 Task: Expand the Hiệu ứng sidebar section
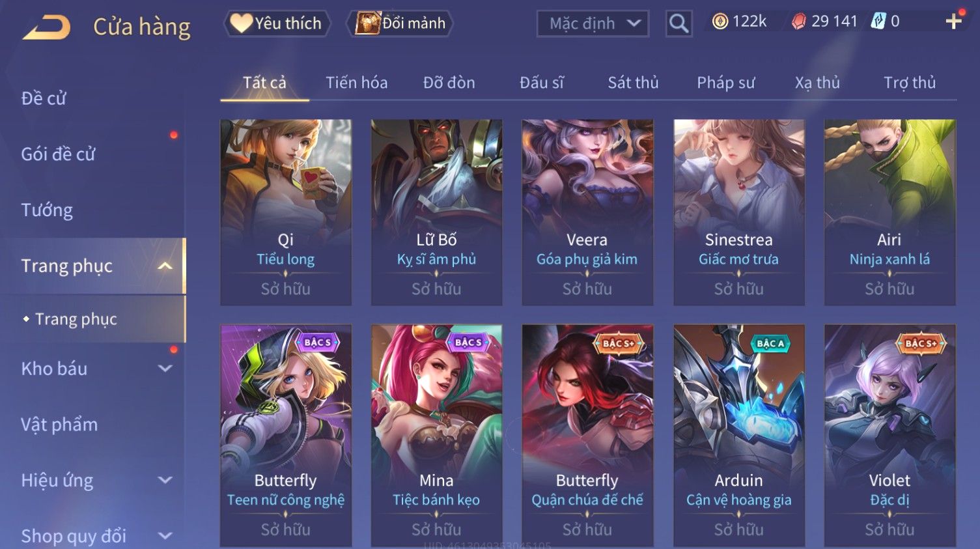click(165, 481)
